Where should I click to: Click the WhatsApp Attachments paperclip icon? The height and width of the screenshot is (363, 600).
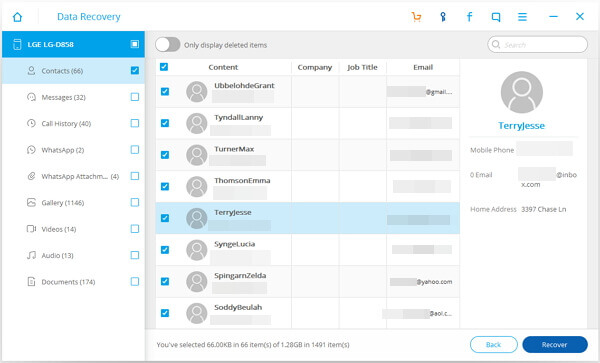[x=31, y=176]
